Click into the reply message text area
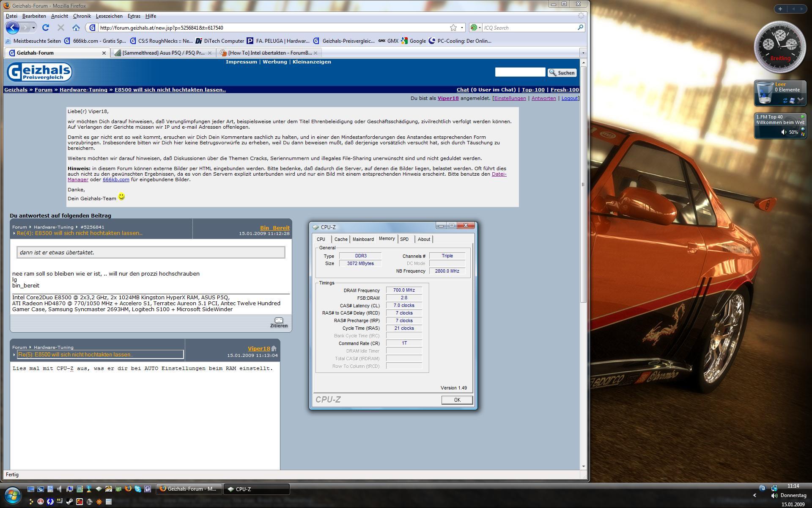 [145, 415]
